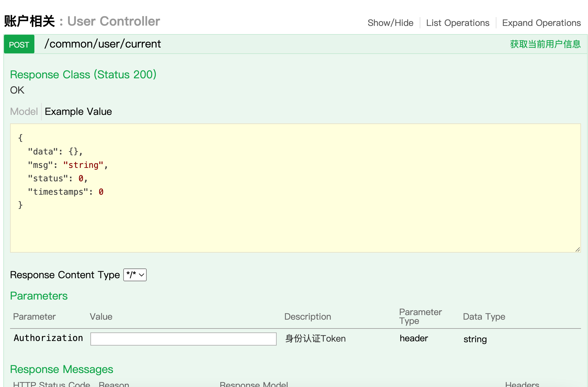This screenshot has width=588, height=387.
Task: Click the 获取当前用户信息 summary link
Action: 545,44
